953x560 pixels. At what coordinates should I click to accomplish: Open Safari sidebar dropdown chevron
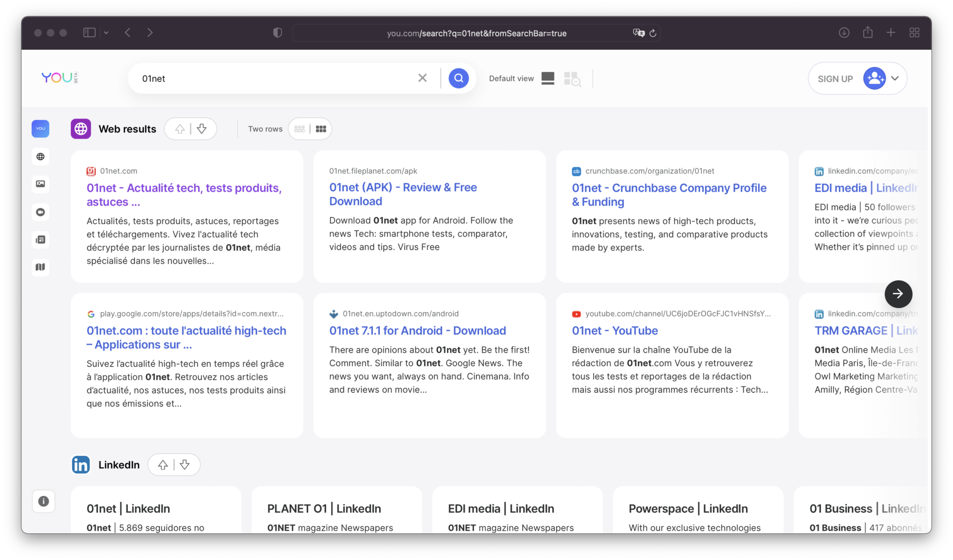point(106,33)
